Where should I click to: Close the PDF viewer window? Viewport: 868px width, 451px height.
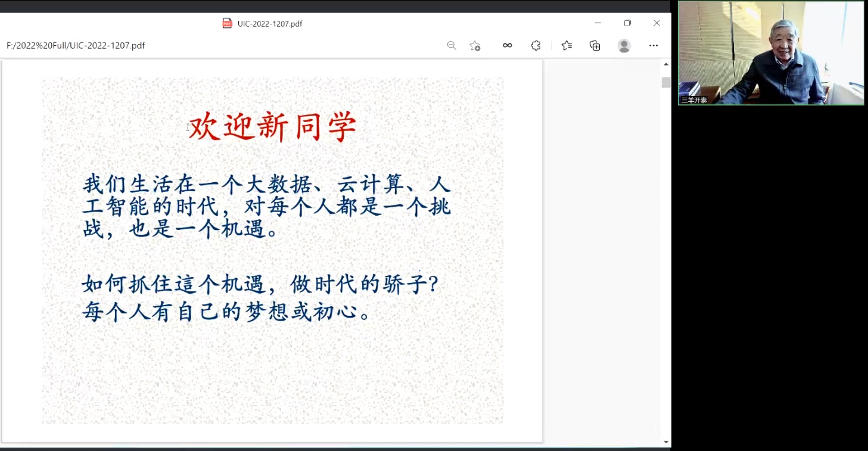tap(657, 23)
